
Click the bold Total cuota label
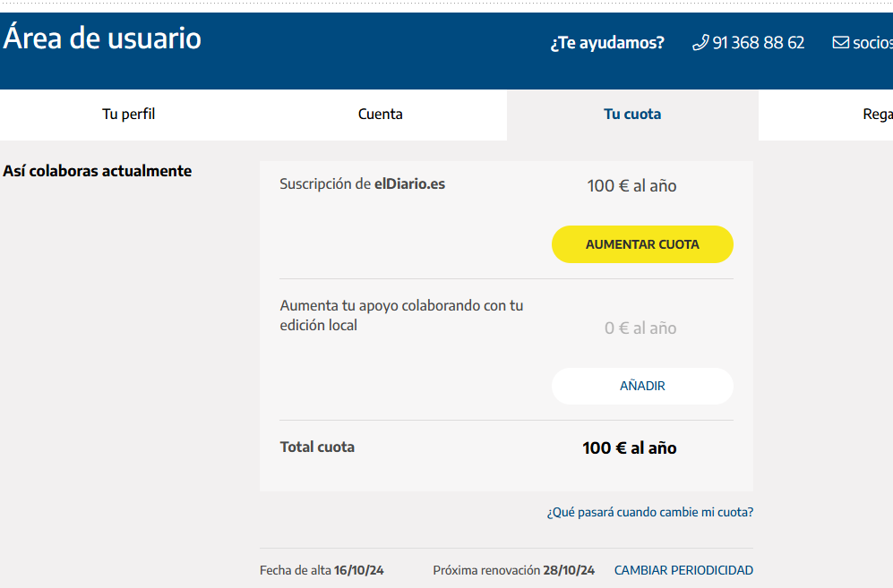[x=317, y=447]
